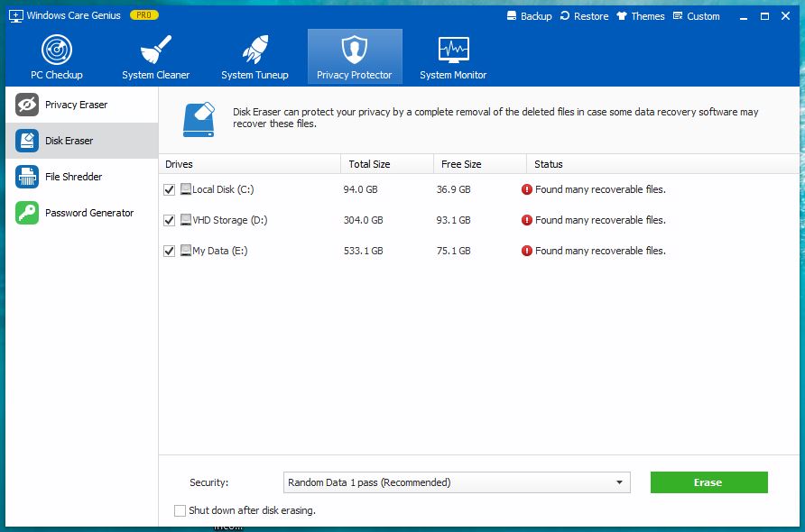Switch to the System Monitor tab
Image resolution: width=805 pixels, height=532 pixels.
(453, 57)
